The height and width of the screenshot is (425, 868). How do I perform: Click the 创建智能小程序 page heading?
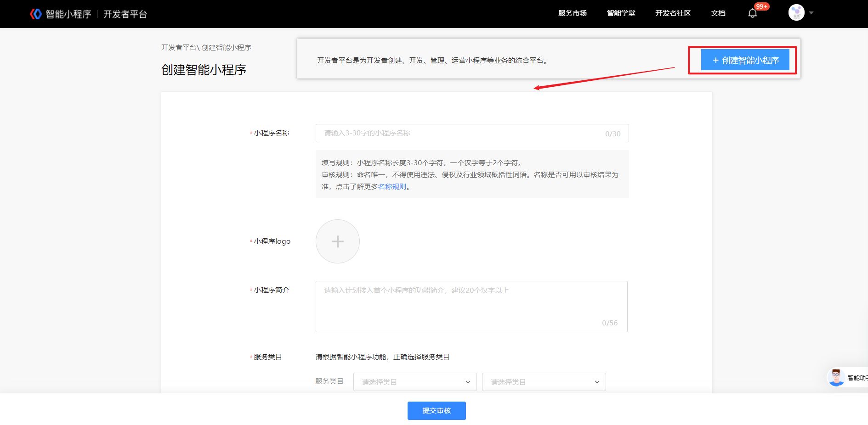point(204,70)
